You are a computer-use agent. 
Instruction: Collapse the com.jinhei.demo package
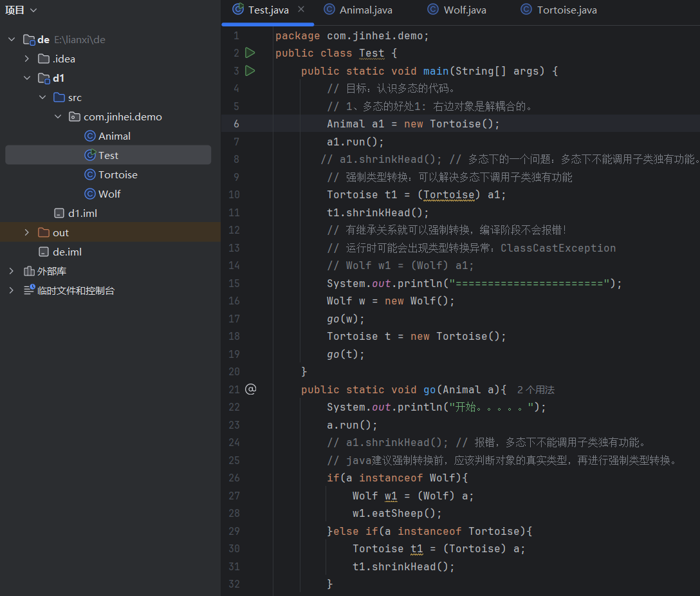point(58,116)
